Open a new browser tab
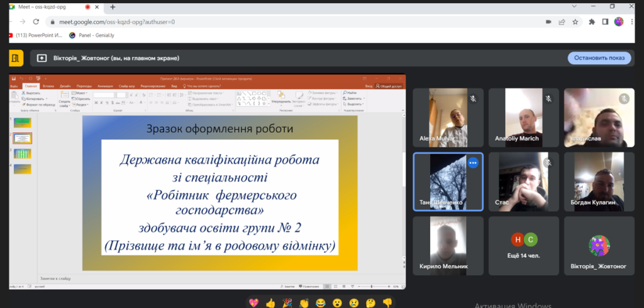The image size is (644, 308). (113, 7)
